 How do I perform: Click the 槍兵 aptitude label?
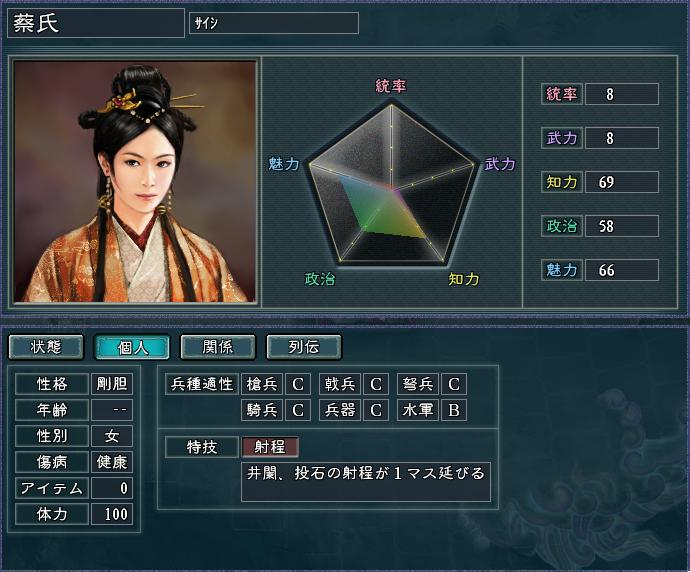pos(262,384)
